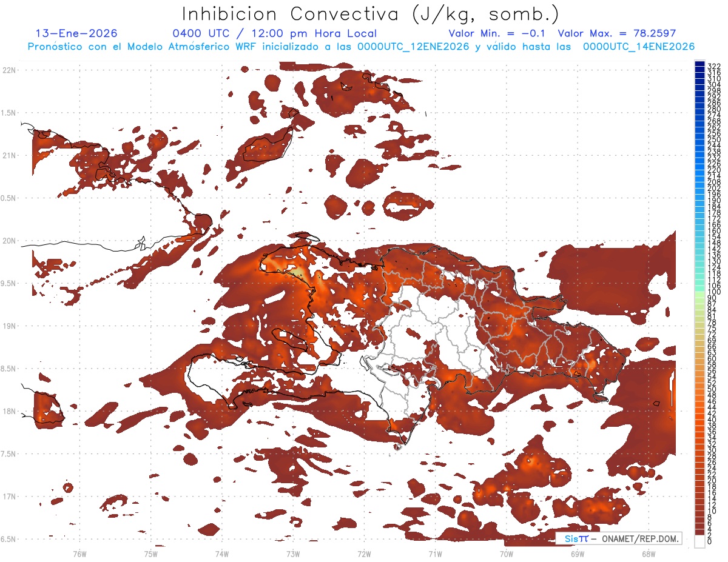Screen dimensions: 728x562
Task: Click the '69W' longitude label
Action: click(x=578, y=554)
